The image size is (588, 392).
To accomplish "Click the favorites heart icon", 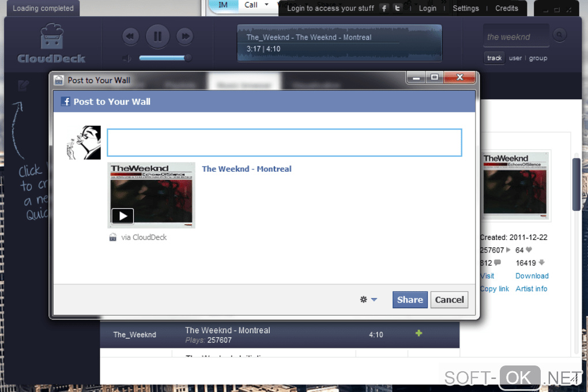I will (x=529, y=250).
